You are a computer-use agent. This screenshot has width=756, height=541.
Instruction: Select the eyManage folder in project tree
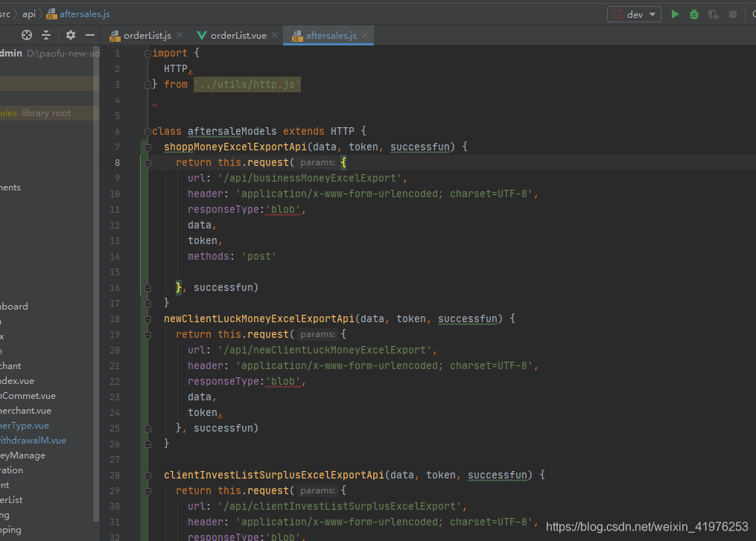click(22, 455)
